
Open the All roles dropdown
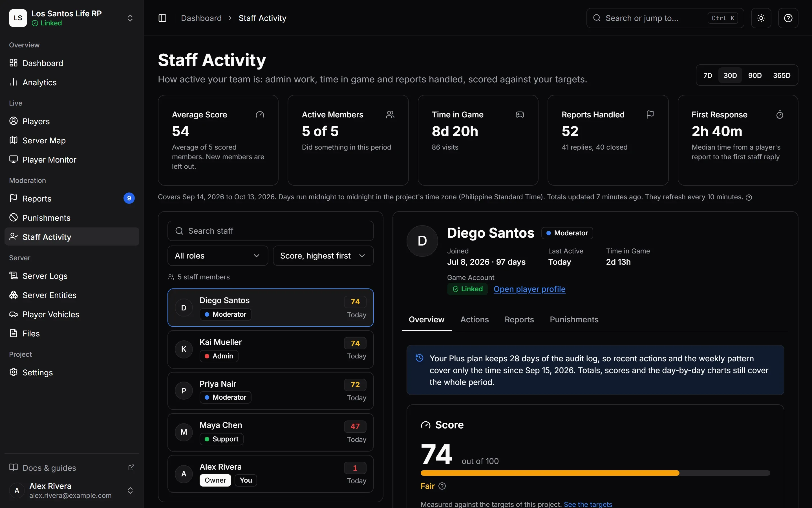click(x=218, y=256)
